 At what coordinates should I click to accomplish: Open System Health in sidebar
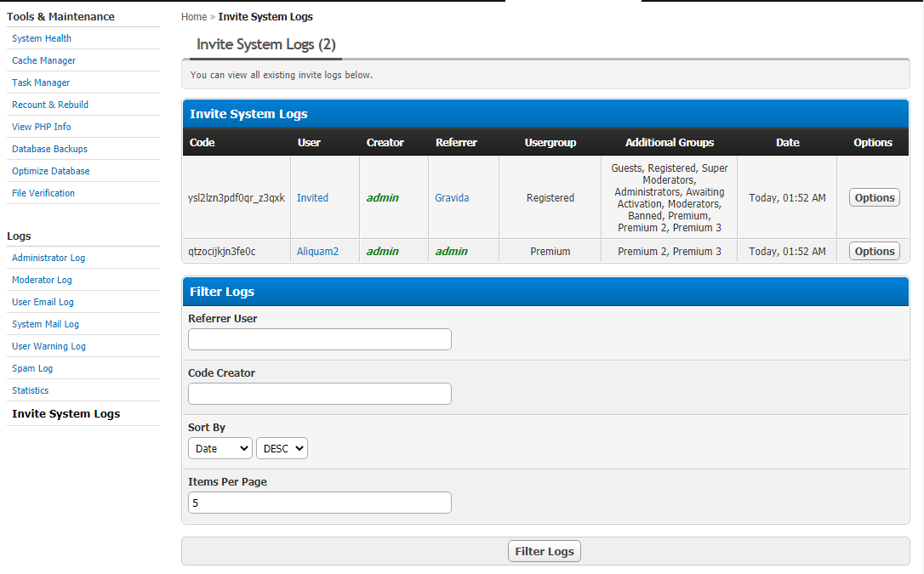tap(42, 38)
